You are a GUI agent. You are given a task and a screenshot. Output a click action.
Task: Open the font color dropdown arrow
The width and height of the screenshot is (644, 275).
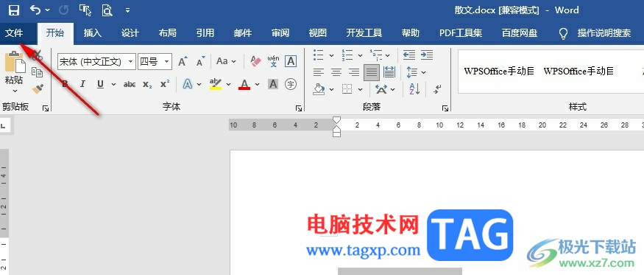tap(258, 84)
